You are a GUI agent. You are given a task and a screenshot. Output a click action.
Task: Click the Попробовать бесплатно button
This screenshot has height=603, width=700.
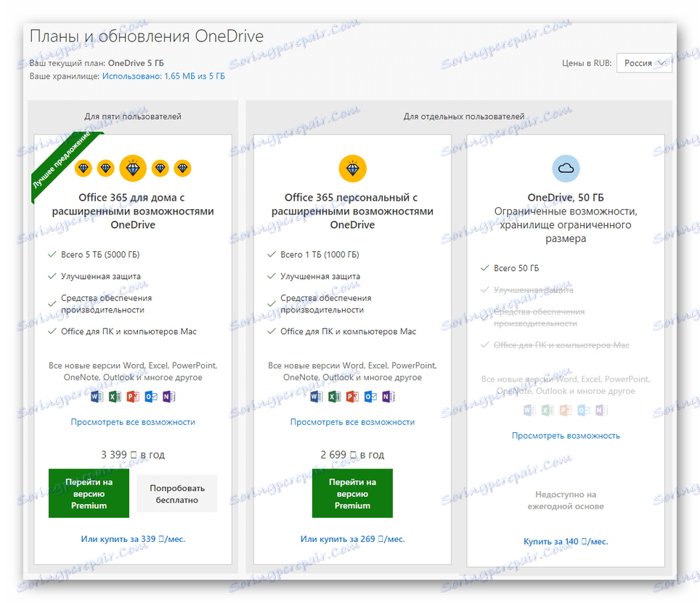tap(177, 494)
